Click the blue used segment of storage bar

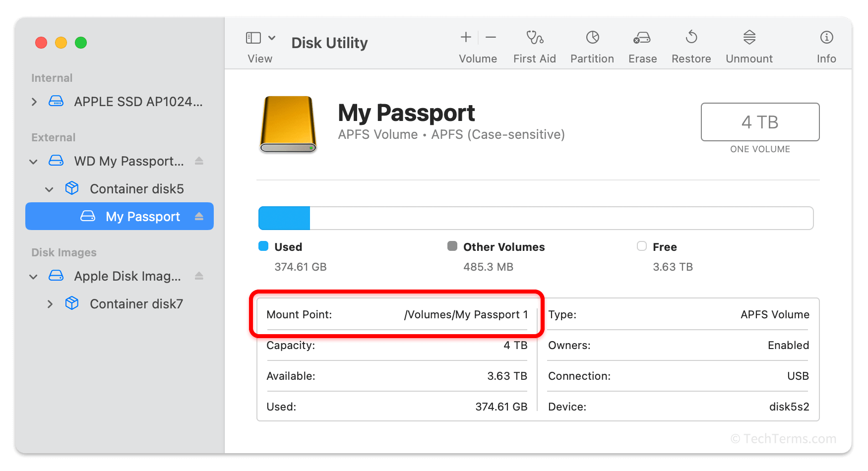click(x=284, y=218)
